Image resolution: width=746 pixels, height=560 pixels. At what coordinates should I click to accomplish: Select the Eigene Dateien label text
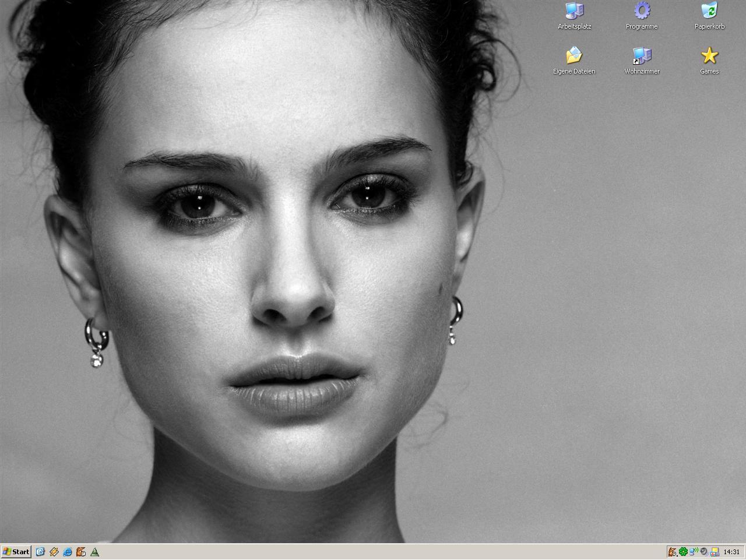[x=574, y=72]
